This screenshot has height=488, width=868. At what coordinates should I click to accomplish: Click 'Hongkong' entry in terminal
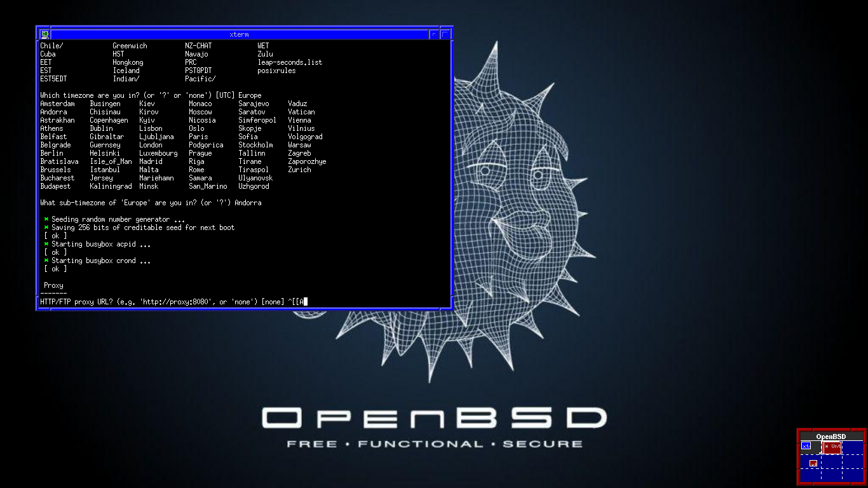tap(128, 62)
